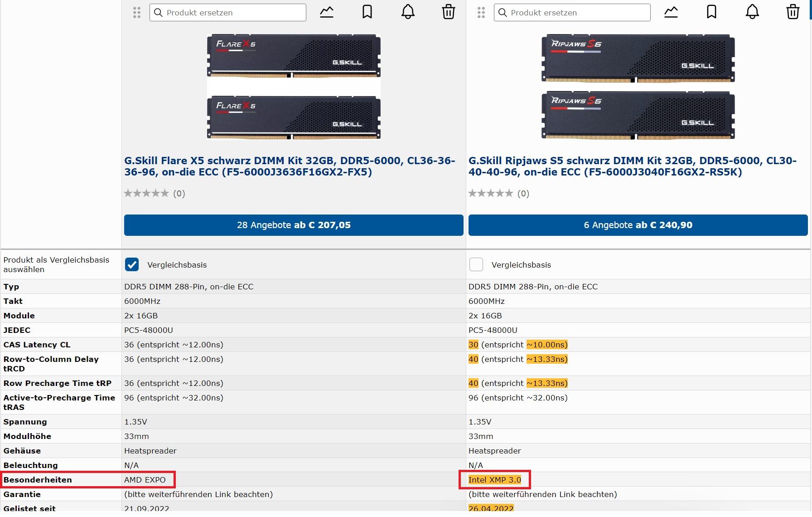
Task: Click the 'Module' row label
Action: click(19, 316)
